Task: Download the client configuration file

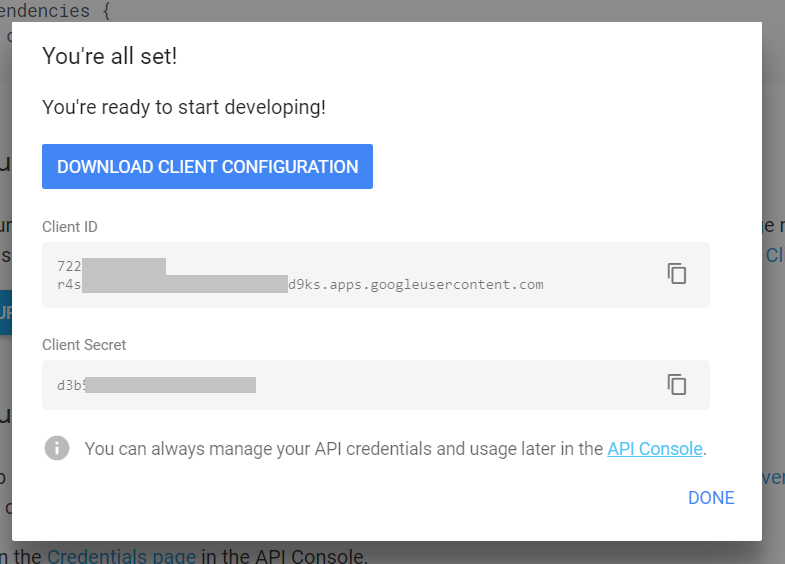Action: (x=207, y=167)
